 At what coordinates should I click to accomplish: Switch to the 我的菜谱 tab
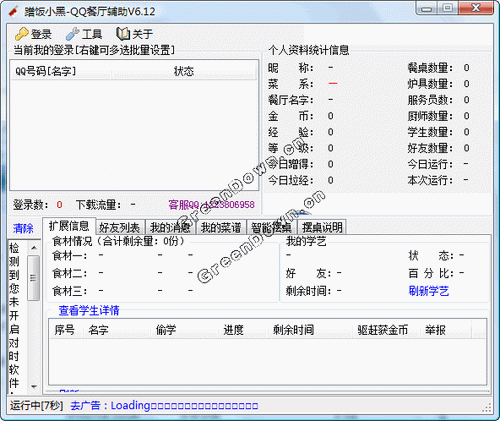(221, 228)
